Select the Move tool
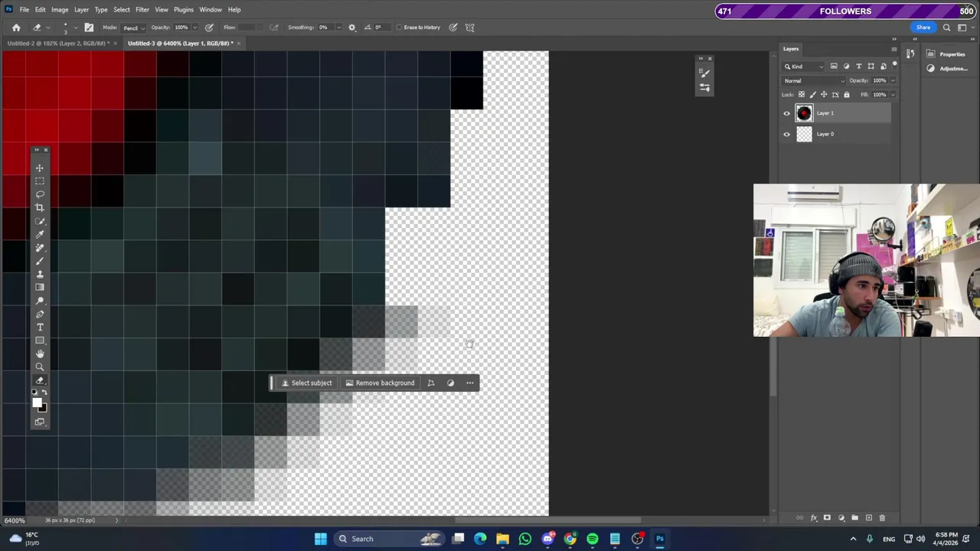This screenshot has height=551, width=980. point(40,168)
